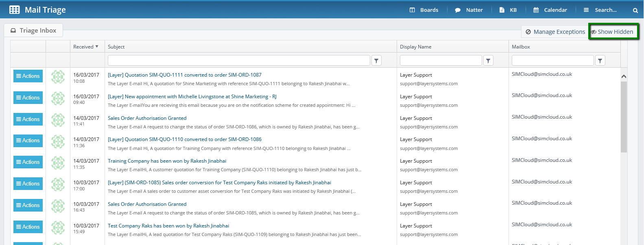Open the Subject filter funnel options
The width and height of the screenshot is (644, 245).
[x=376, y=61]
